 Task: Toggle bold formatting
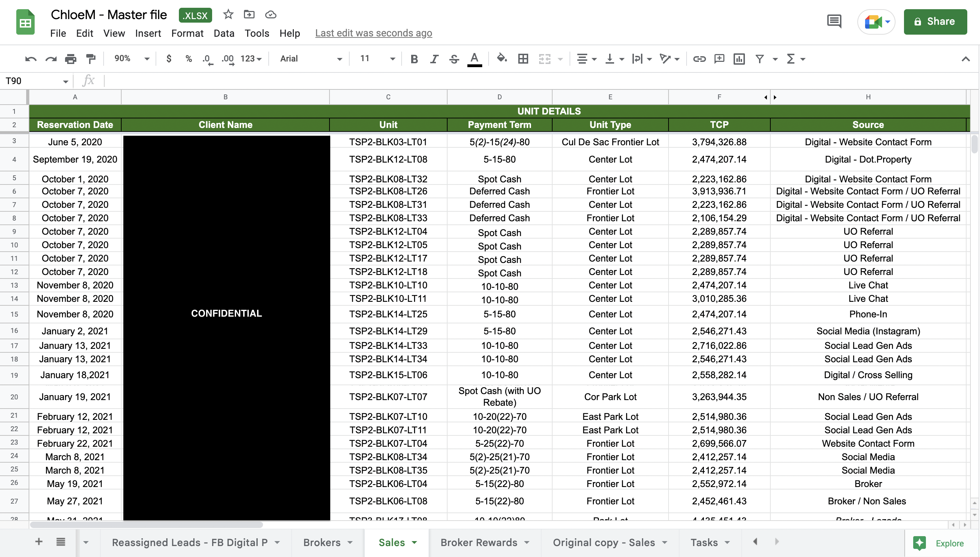(414, 59)
